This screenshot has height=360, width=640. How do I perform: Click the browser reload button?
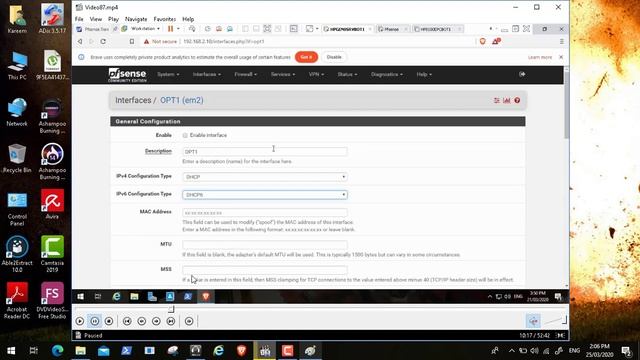[103, 42]
